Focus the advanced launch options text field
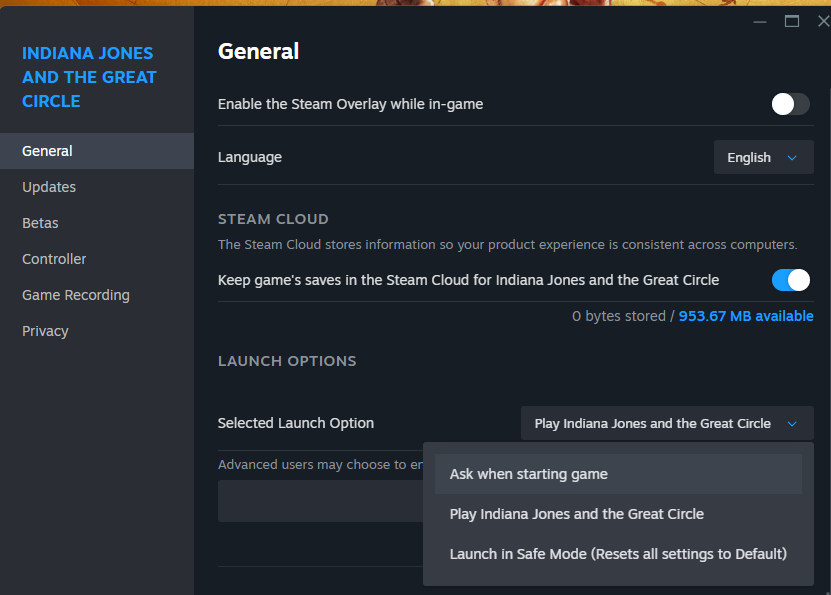 tap(320, 500)
